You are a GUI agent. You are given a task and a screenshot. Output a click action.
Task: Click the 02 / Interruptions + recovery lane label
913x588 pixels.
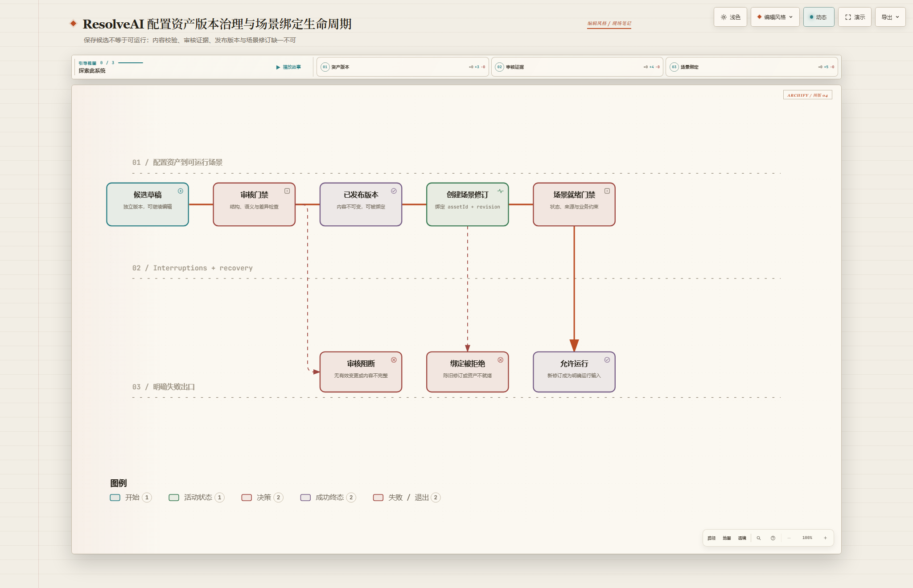(193, 268)
